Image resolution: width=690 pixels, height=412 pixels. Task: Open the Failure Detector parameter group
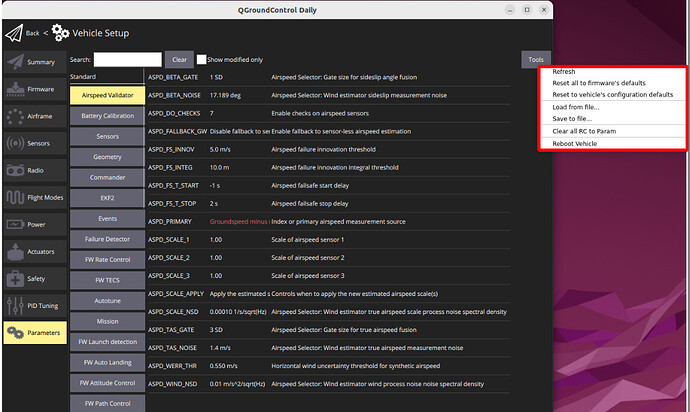coord(107,239)
